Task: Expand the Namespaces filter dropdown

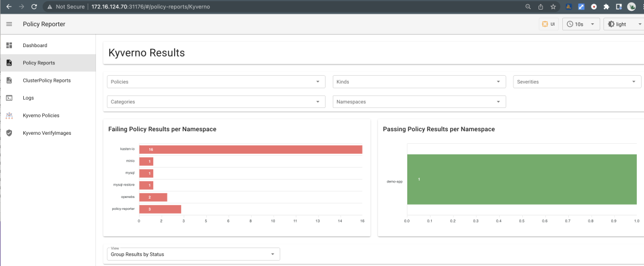Action: pos(419,101)
